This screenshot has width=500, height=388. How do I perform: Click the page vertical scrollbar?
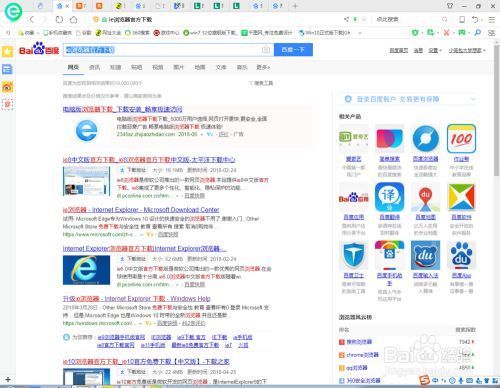[496, 110]
